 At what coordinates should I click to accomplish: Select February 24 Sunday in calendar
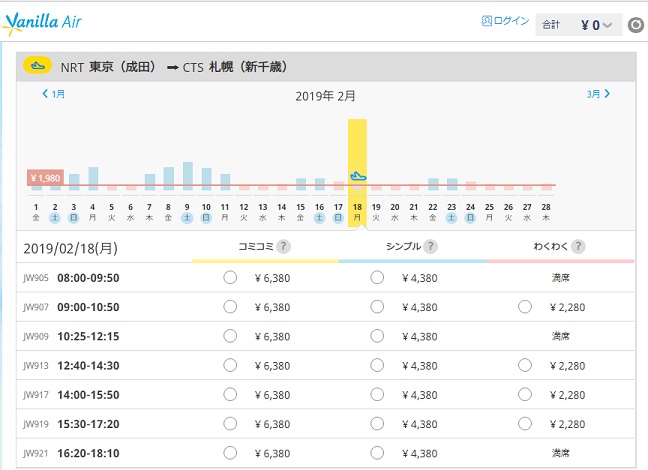click(x=470, y=212)
